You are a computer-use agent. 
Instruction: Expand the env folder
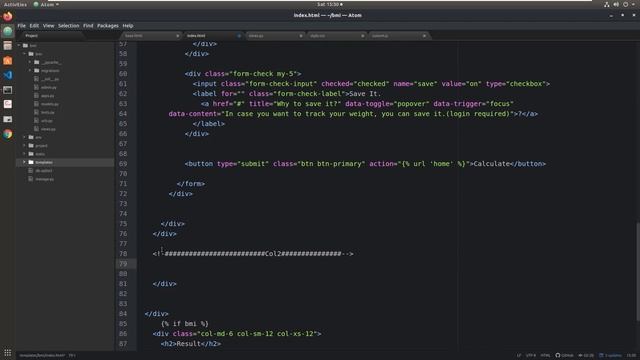pos(24,137)
